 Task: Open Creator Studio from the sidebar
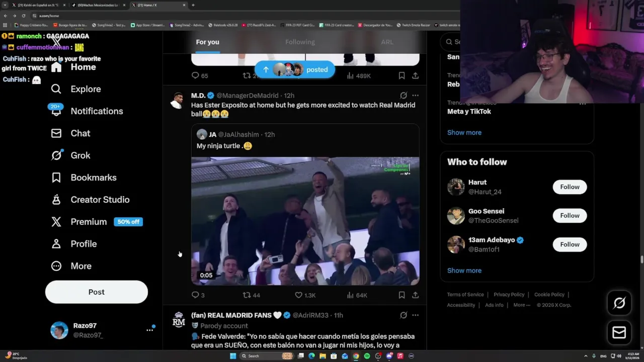pyautogui.click(x=90, y=200)
